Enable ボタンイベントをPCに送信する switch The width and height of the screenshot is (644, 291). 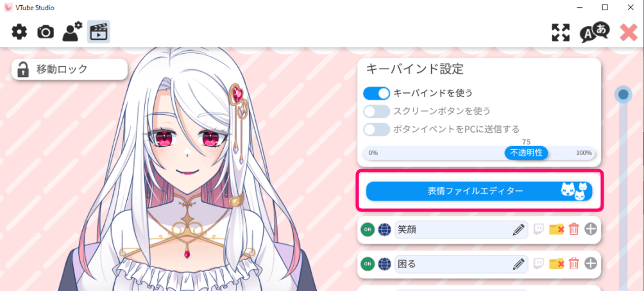(377, 129)
